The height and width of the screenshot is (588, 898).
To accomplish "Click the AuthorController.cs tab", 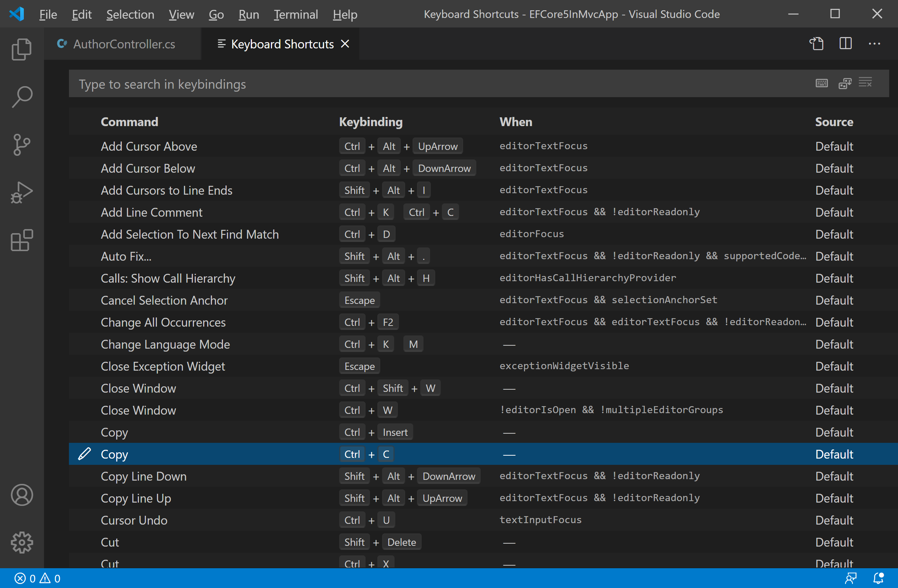I will (x=125, y=44).
